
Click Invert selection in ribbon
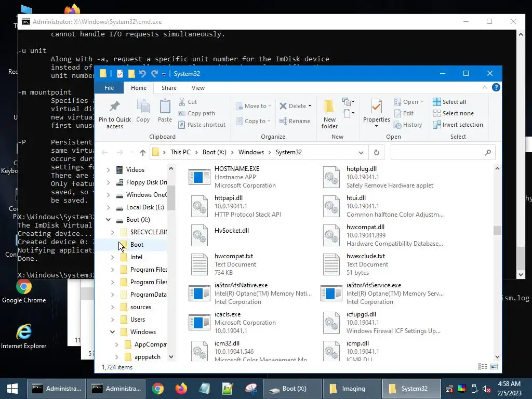pos(458,125)
